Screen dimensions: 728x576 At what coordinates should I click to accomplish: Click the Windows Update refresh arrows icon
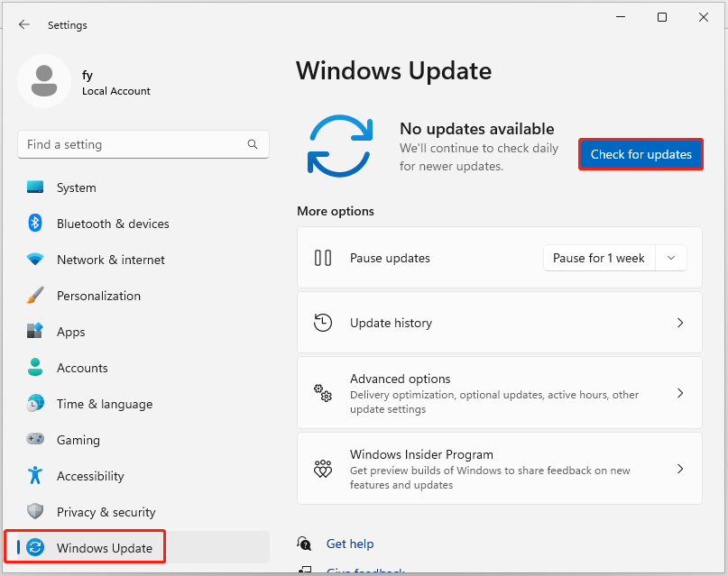coord(340,144)
